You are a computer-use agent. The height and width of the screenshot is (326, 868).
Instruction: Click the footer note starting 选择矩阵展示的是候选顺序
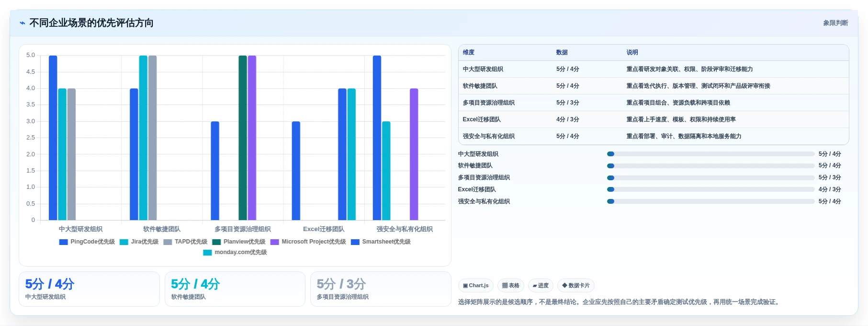(x=620, y=303)
